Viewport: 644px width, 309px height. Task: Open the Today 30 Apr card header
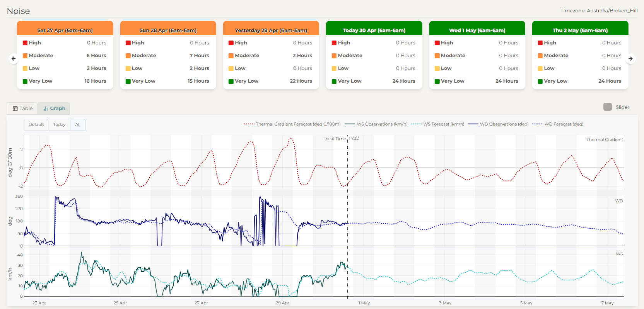point(374,28)
